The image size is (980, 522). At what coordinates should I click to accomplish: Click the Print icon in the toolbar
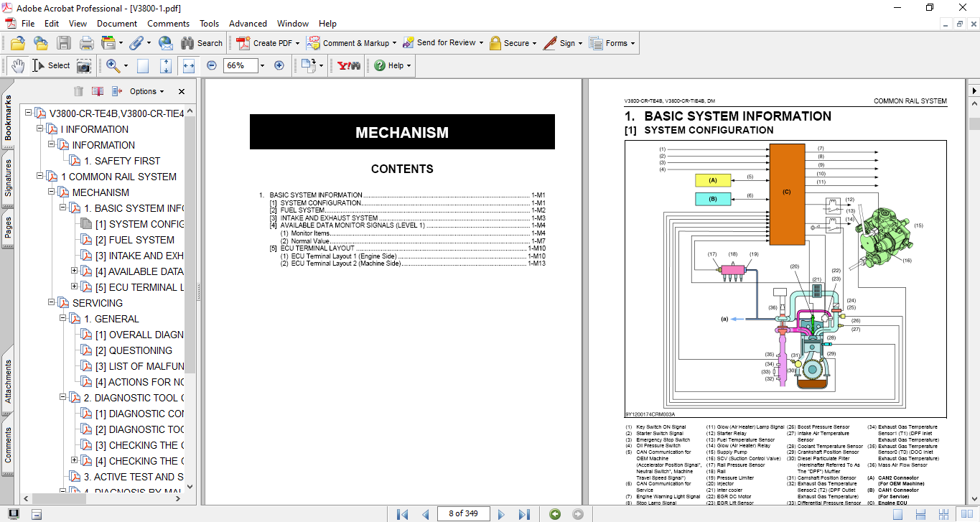tap(86, 43)
